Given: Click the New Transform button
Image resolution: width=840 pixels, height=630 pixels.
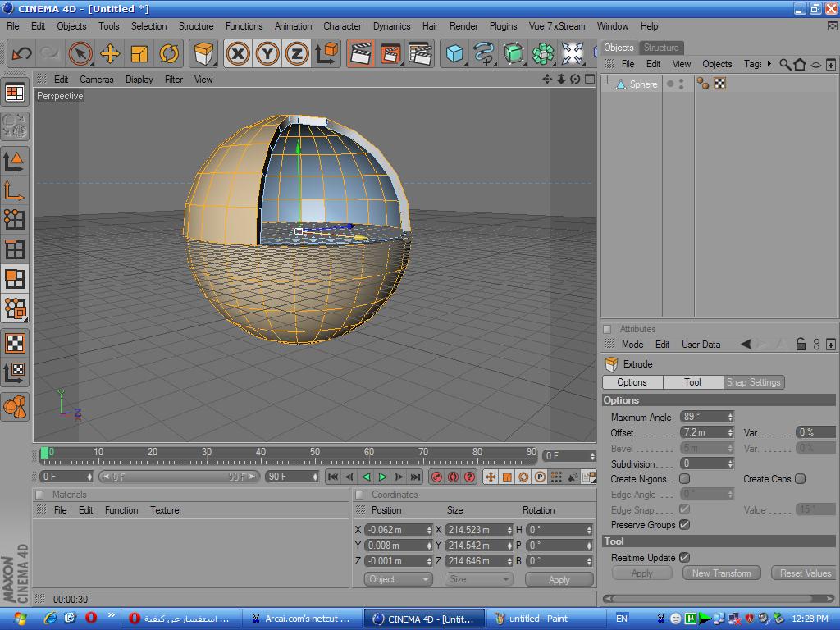Looking at the screenshot, I should (721, 573).
